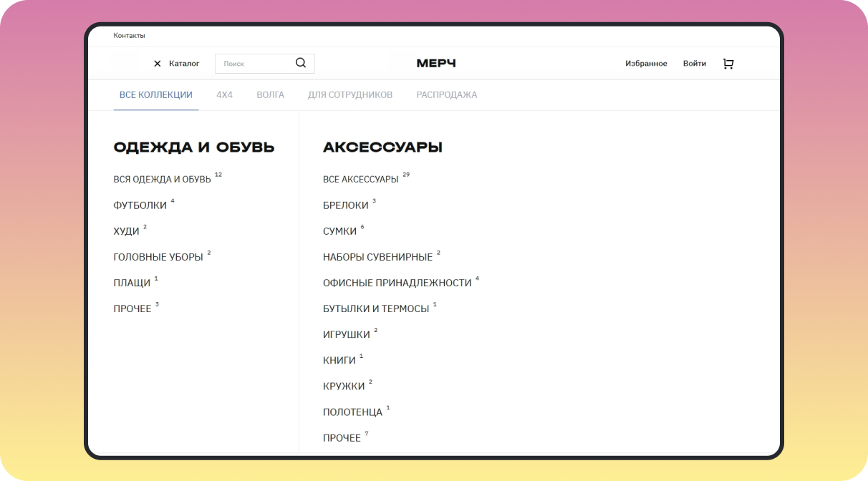Open the КРУЖКИ category
Screen dimensions: 868x481
click(344, 387)
